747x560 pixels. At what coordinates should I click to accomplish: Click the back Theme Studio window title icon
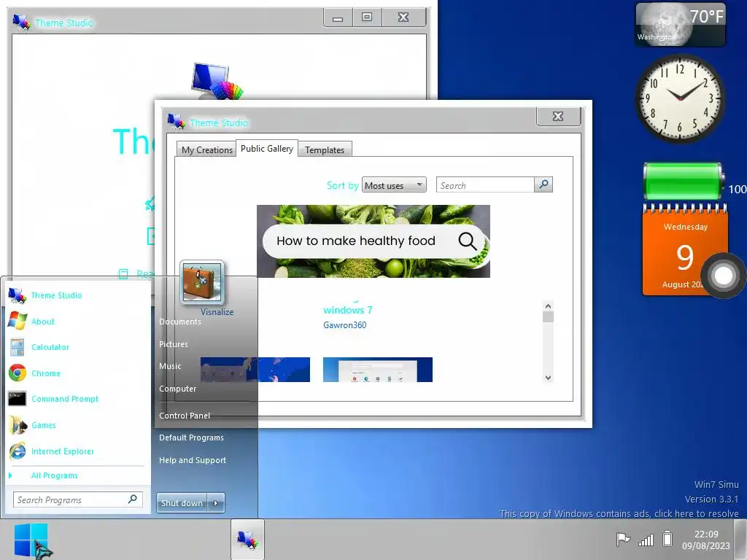(21, 22)
